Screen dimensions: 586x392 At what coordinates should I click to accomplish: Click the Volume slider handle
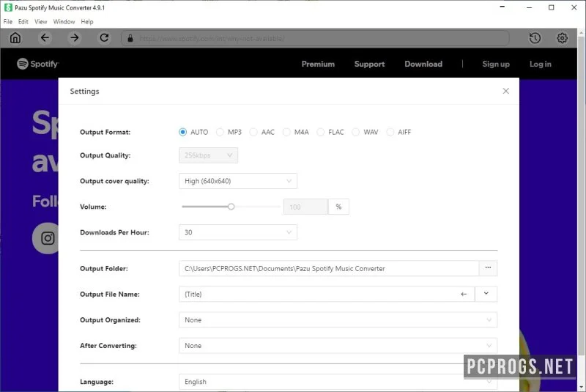[231, 207]
